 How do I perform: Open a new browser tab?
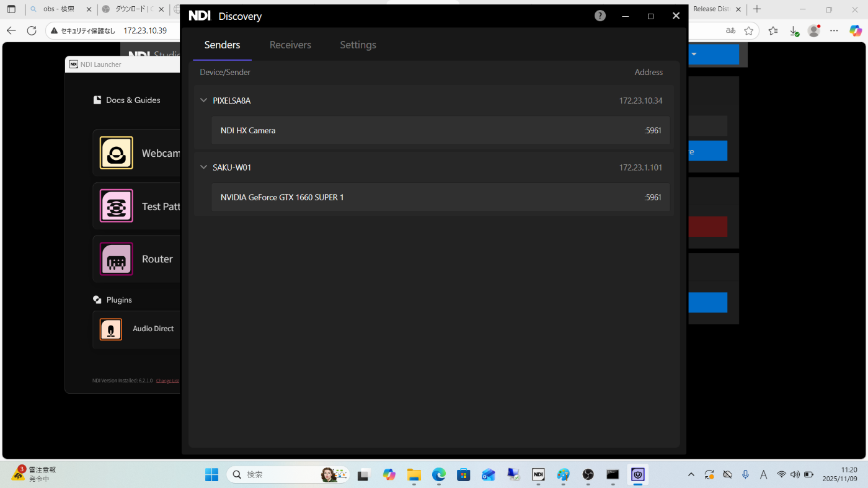point(756,9)
